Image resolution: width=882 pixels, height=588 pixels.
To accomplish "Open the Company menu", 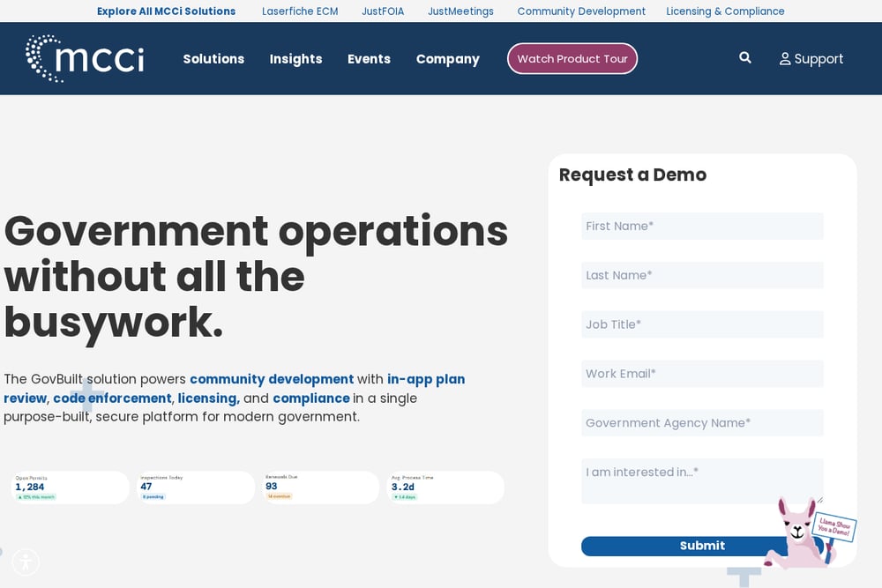I will [448, 59].
